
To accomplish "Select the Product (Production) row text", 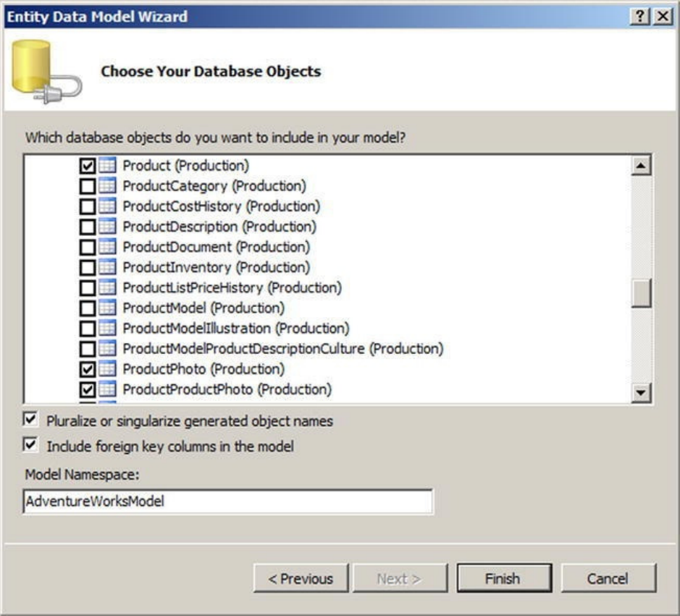I will tap(186, 166).
